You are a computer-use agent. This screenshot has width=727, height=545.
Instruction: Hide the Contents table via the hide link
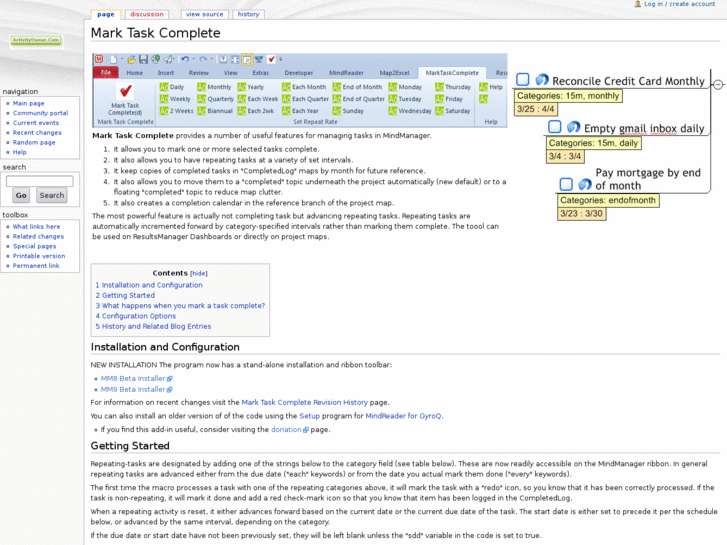(199, 274)
